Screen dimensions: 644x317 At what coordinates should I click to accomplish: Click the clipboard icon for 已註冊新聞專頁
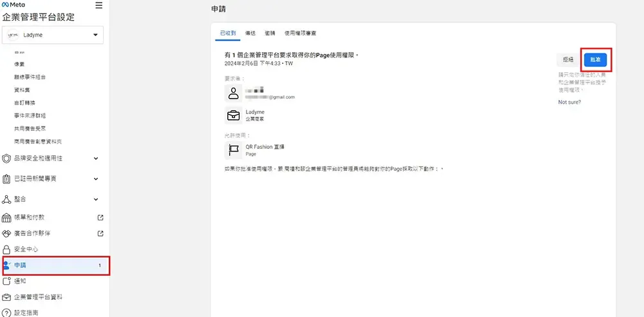[6, 179]
